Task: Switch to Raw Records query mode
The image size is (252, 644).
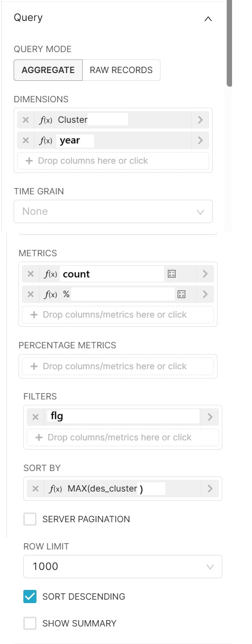Action: [121, 70]
